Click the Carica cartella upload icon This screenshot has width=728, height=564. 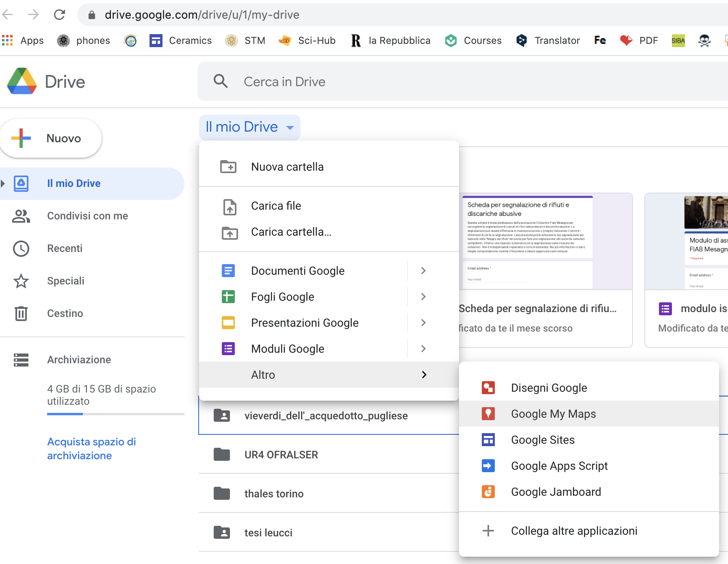click(230, 232)
